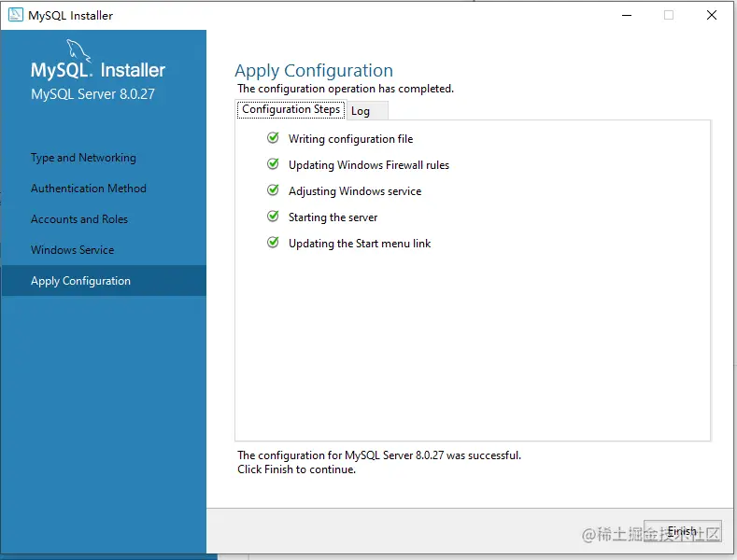Click the Writing configuration file step text

(350, 139)
